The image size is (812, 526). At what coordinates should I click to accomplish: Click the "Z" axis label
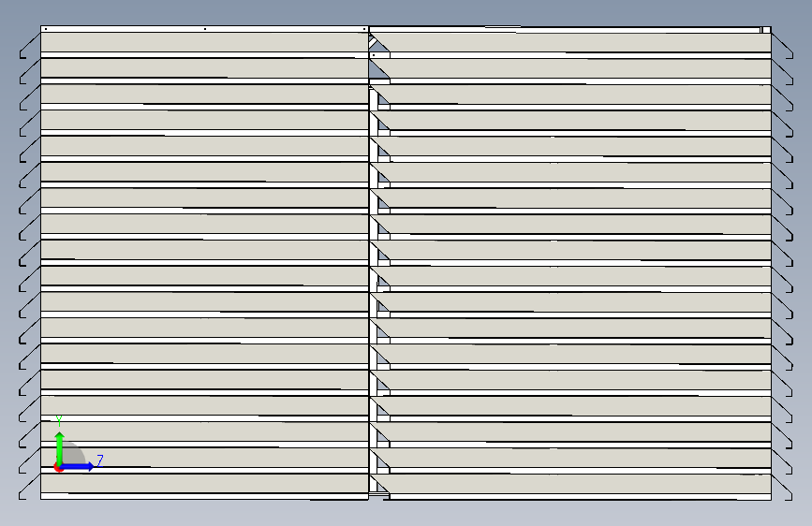100,460
